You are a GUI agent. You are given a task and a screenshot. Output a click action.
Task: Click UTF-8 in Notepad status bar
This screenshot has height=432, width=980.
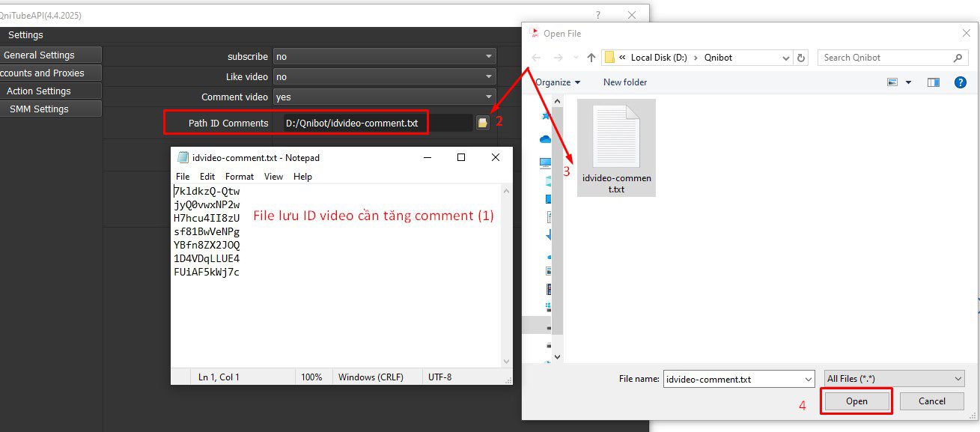[x=439, y=377]
